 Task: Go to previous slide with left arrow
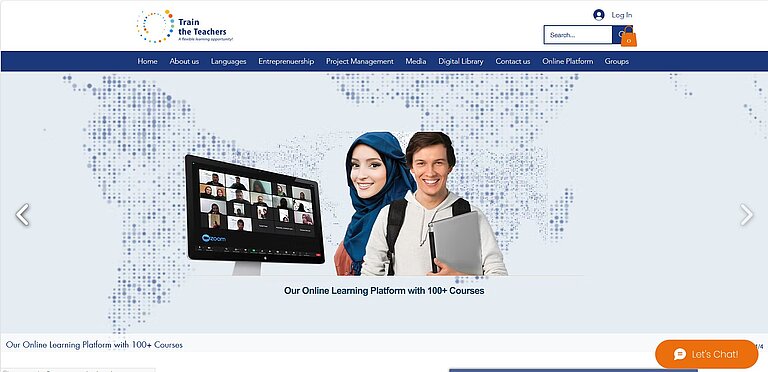pyautogui.click(x=22, y=215)
